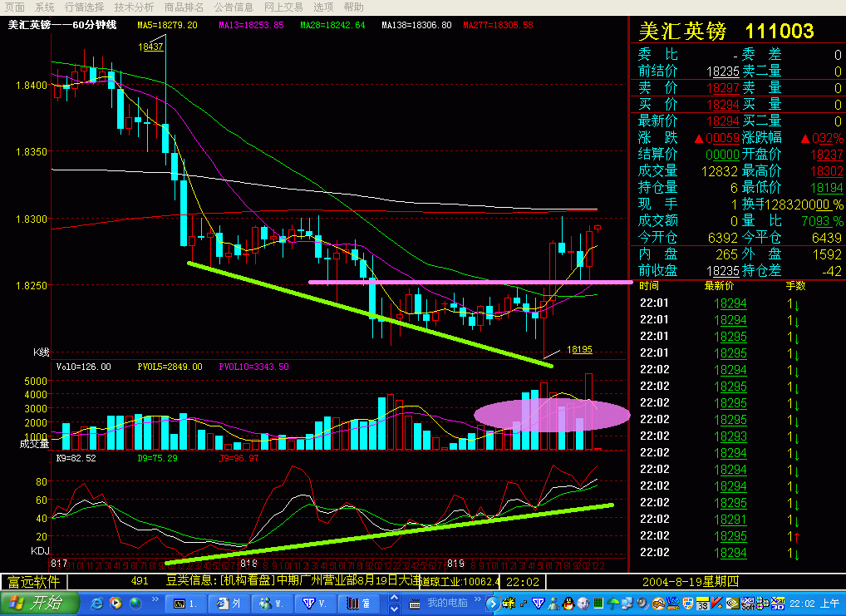Click the yellow 咪 tray icon

click(x=509, y=604)
